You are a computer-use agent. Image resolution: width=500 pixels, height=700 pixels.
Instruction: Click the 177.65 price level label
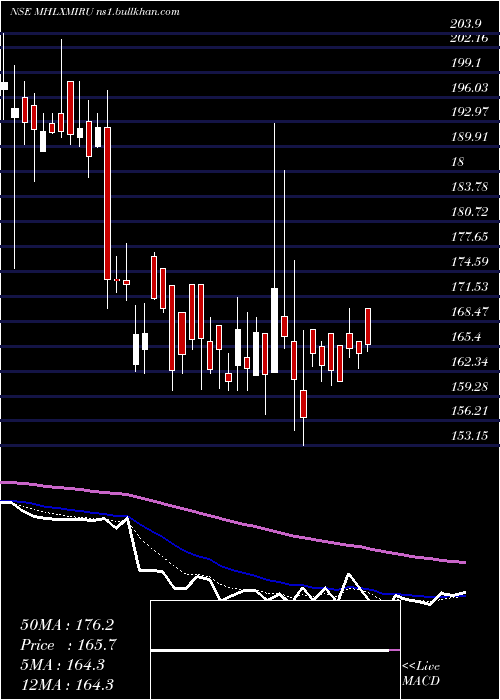coord(468,237)
